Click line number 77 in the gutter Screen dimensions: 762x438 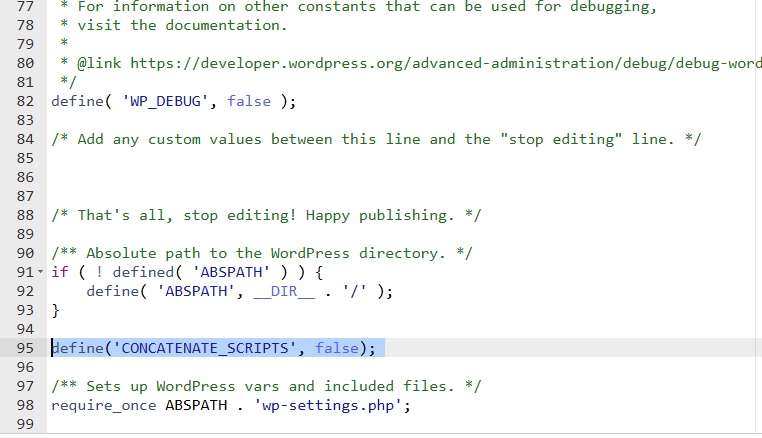(25, 7)
